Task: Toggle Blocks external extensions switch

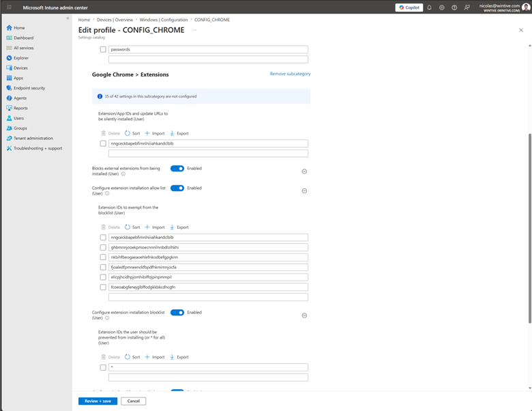Action: pos(177,169)
